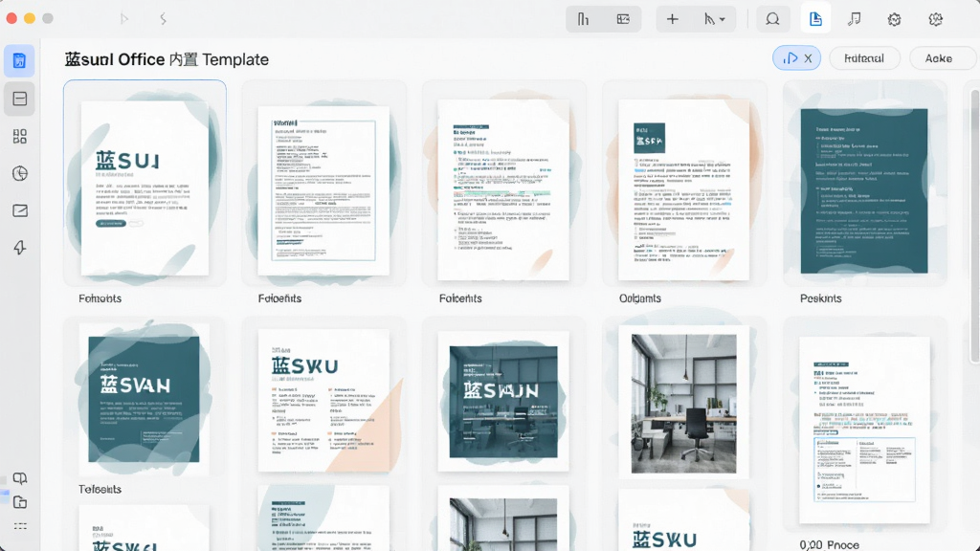Open the gear icon beside the music note
Image resolution: width=980 pixels, height=551 pixels.
895,19
